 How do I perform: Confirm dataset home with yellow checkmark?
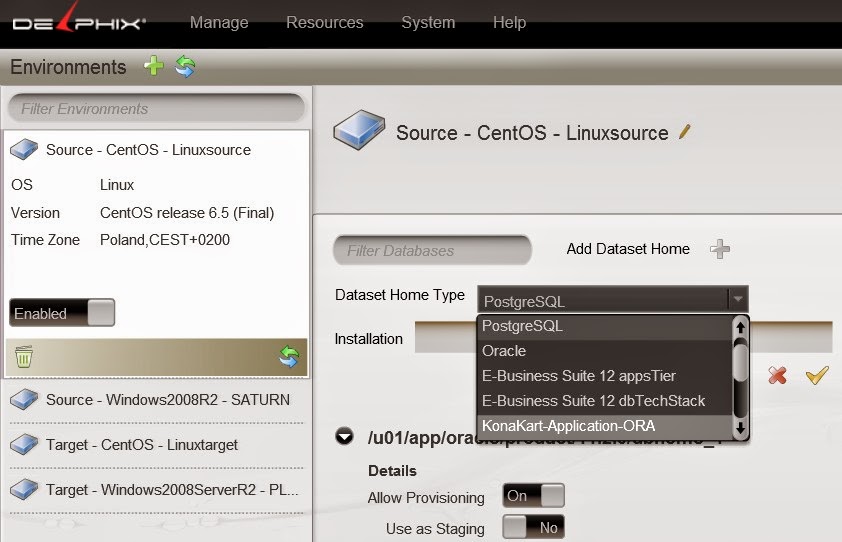tap(817, 375)
